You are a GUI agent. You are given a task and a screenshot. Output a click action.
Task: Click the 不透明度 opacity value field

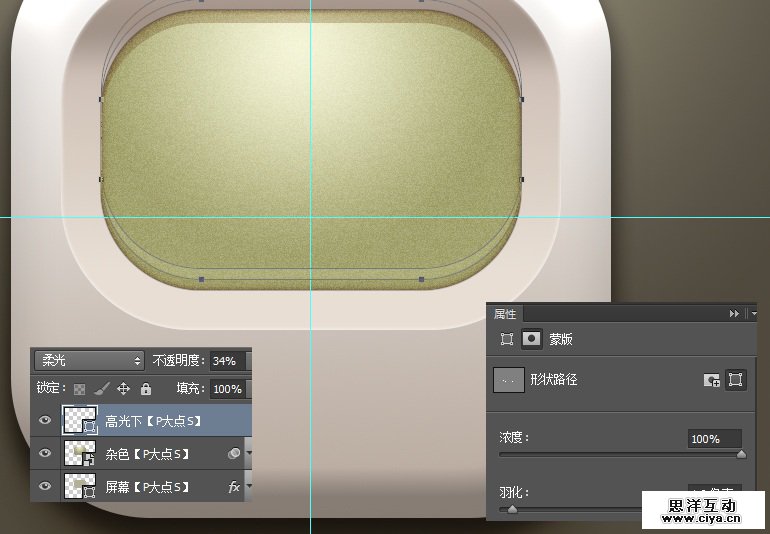229,360
